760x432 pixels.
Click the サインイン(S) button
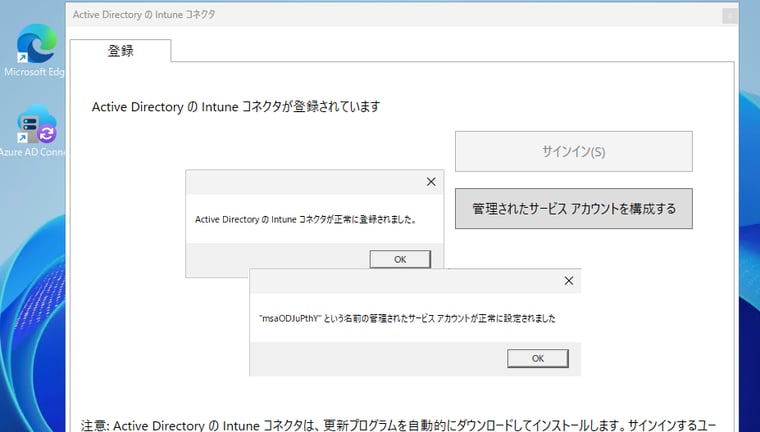[573, 151]
